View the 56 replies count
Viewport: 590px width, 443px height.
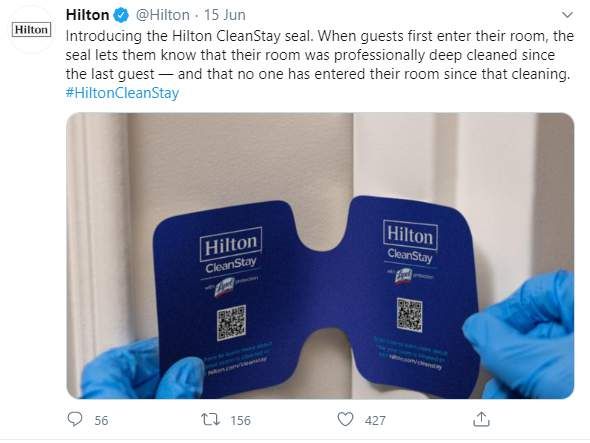tap(101, 420)
